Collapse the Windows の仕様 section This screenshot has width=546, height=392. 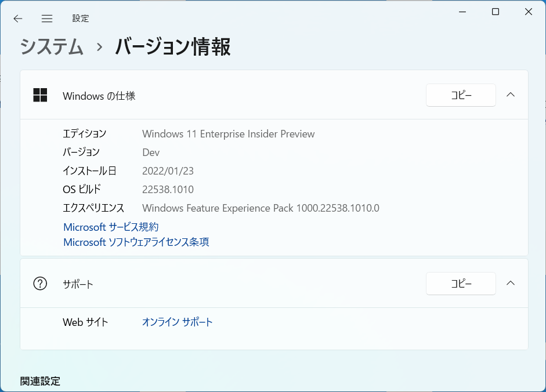click(511, 95)
